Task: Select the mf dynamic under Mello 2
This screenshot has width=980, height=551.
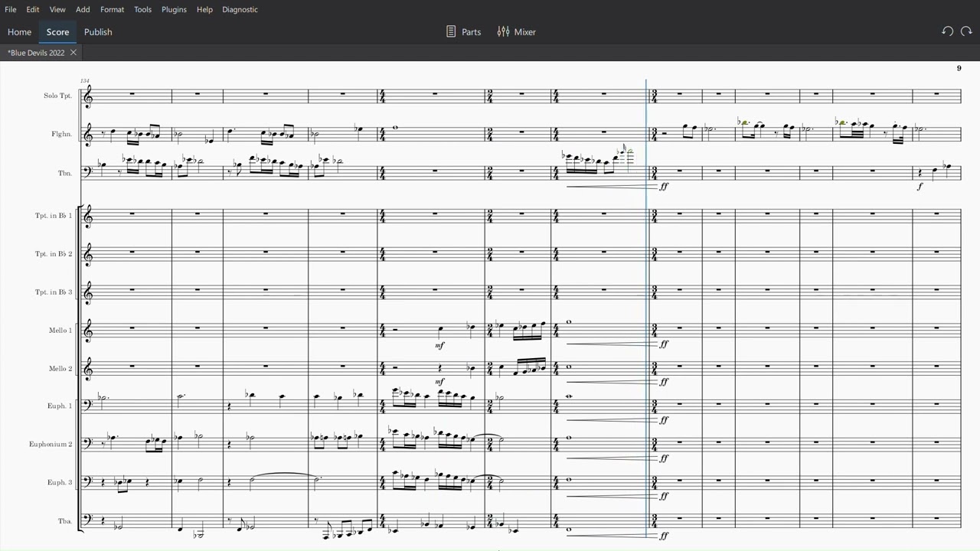Action: pos(439,382)
